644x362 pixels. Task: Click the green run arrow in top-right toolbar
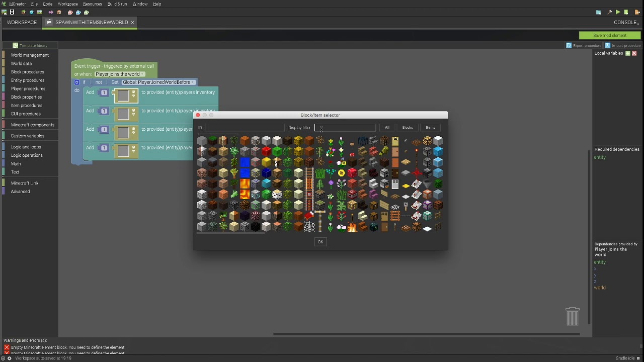(x=618, y=12)
